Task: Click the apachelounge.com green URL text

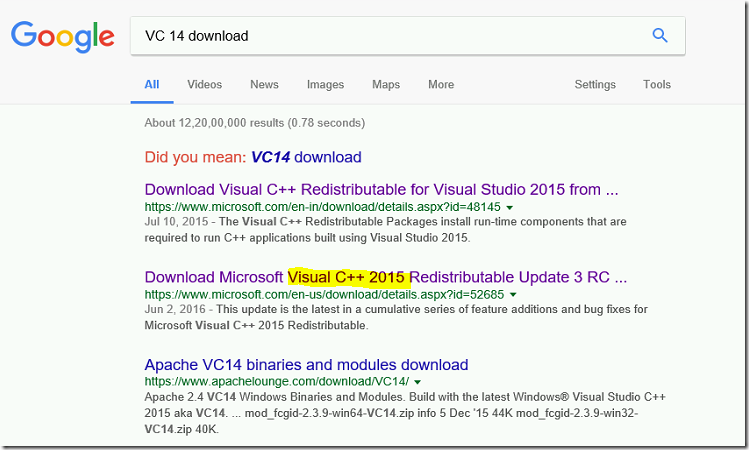Action: [x=277, y=381]
